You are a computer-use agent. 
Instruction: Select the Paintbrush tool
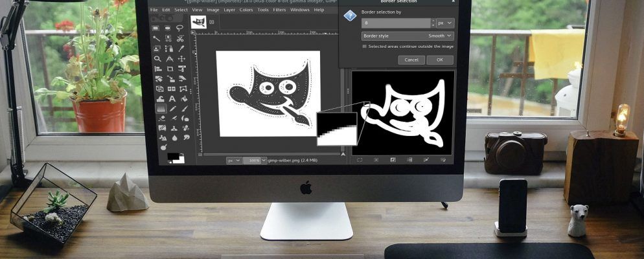coord(185,109)
